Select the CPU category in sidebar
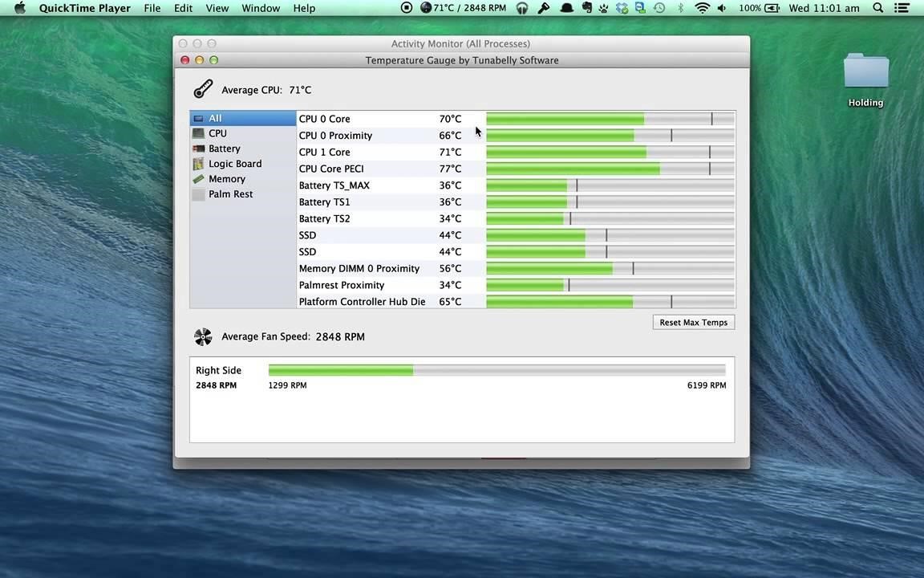 point(243,133)
